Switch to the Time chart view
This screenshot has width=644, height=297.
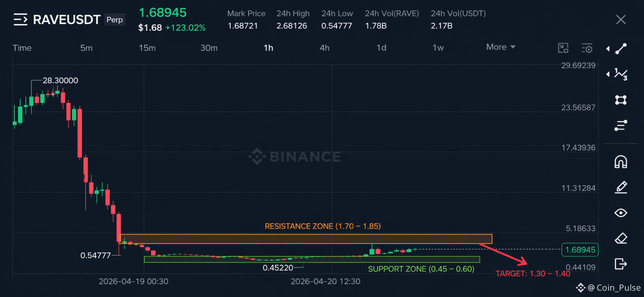point(22,48)
